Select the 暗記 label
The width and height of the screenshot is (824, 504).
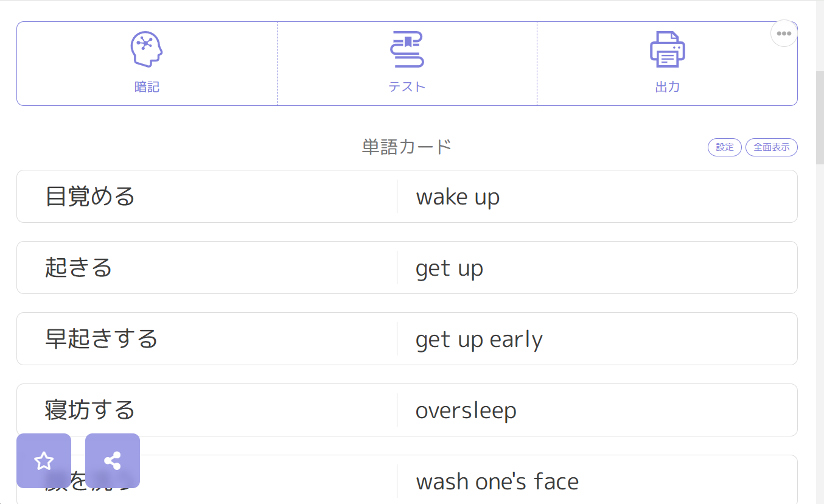pos(147,87)
